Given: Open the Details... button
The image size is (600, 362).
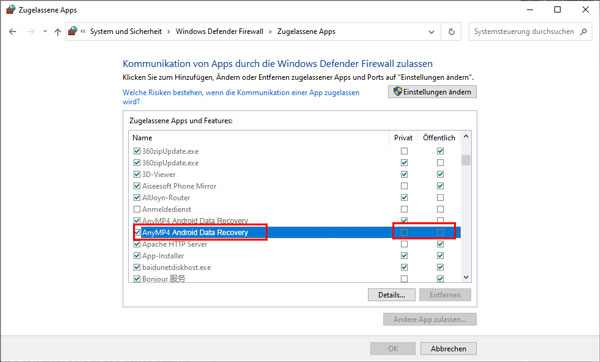Looking at the screenshot, I should (391, 295).
